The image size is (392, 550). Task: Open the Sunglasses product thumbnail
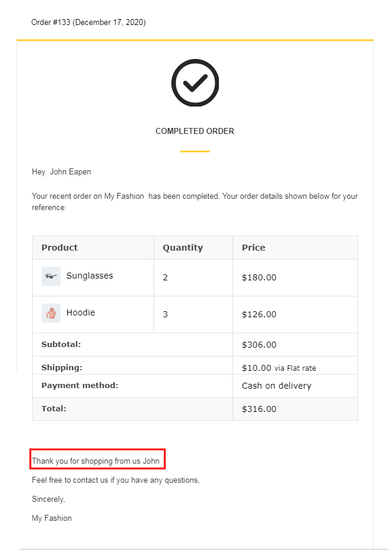point(51,276)
